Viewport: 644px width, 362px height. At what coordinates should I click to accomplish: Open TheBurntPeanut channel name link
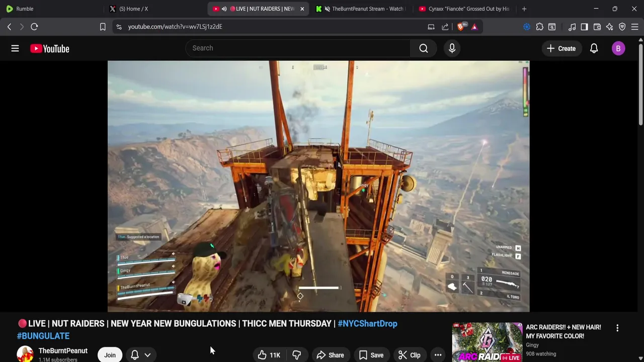click(x=63, y=350)
